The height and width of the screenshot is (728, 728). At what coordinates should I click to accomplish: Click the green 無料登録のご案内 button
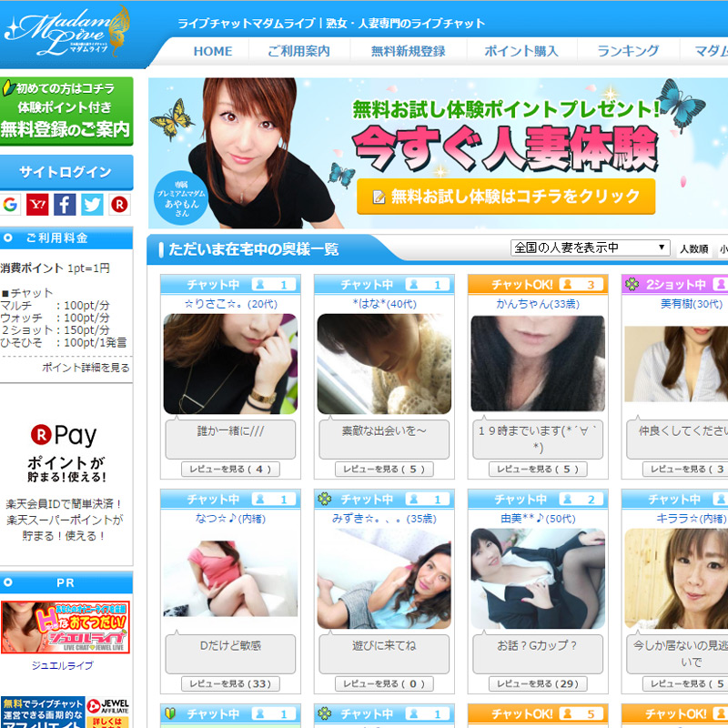coord(66,111)
